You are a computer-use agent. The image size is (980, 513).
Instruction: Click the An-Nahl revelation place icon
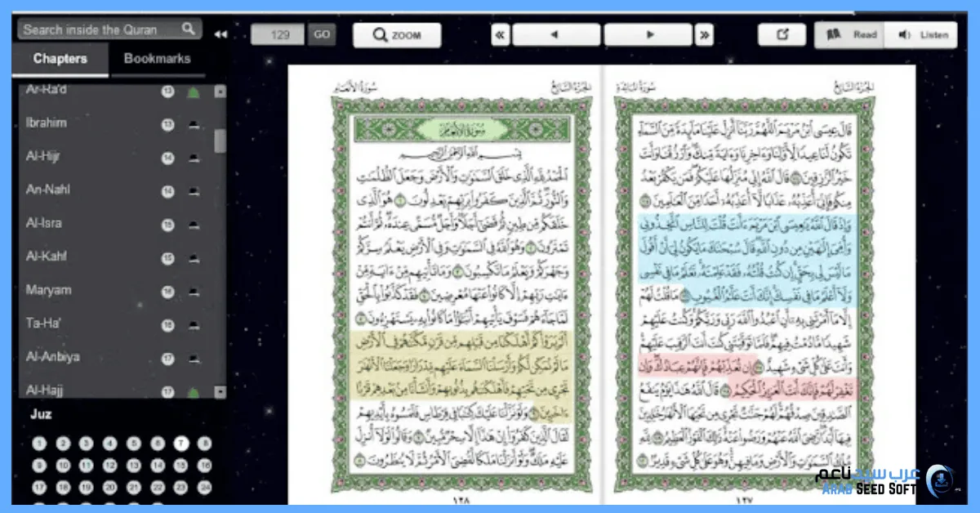(x=194, y=192)
